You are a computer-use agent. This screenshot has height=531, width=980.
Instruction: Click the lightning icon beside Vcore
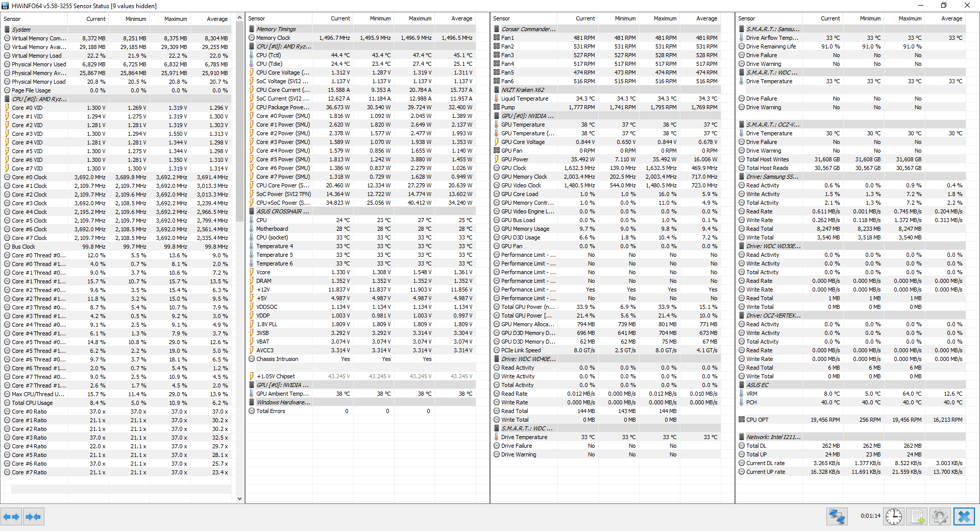click(x=252, y=272)
